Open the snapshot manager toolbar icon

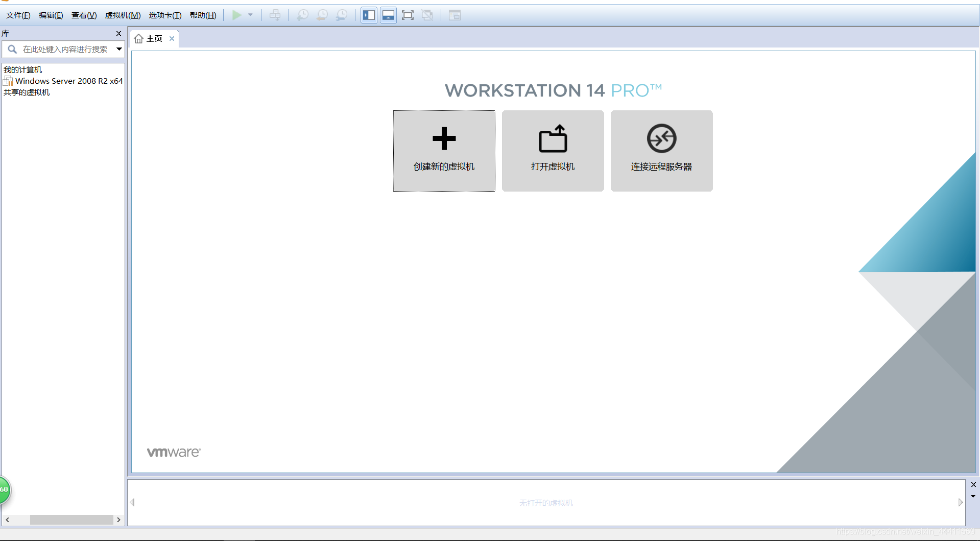pyautogui.click(x=342, y=15)
